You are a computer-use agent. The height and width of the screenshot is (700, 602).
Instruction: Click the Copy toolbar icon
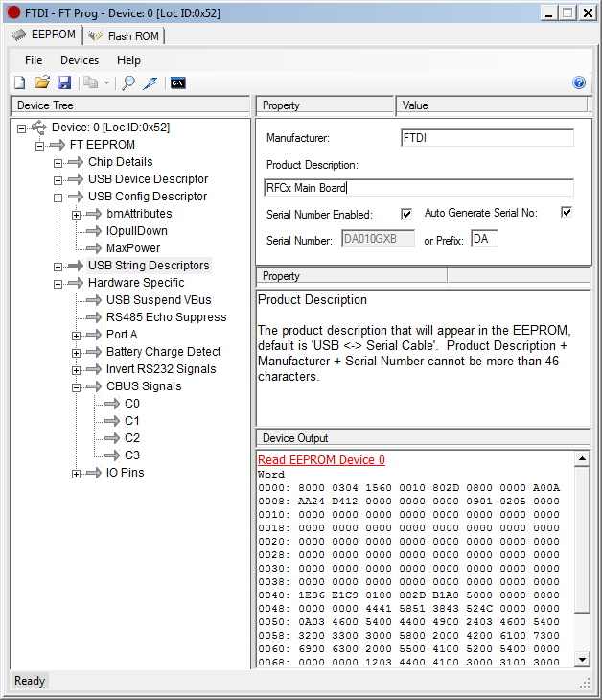(x=91, y=82)
